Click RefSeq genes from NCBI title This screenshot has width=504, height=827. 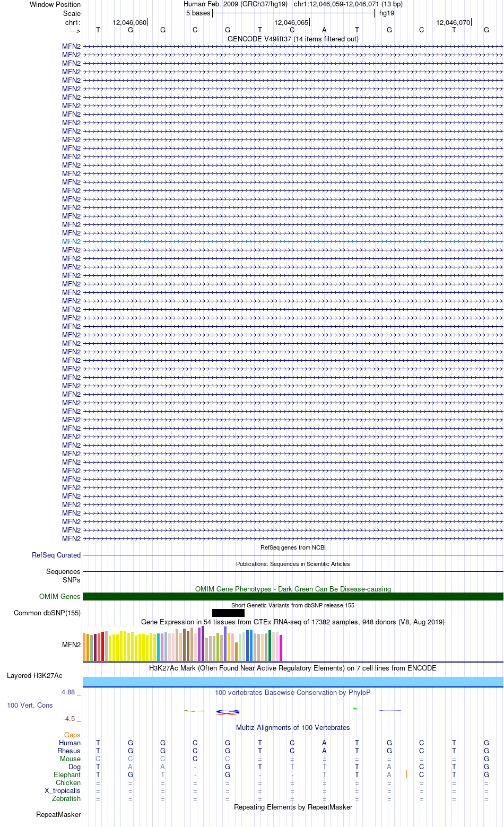click(293, 547)
